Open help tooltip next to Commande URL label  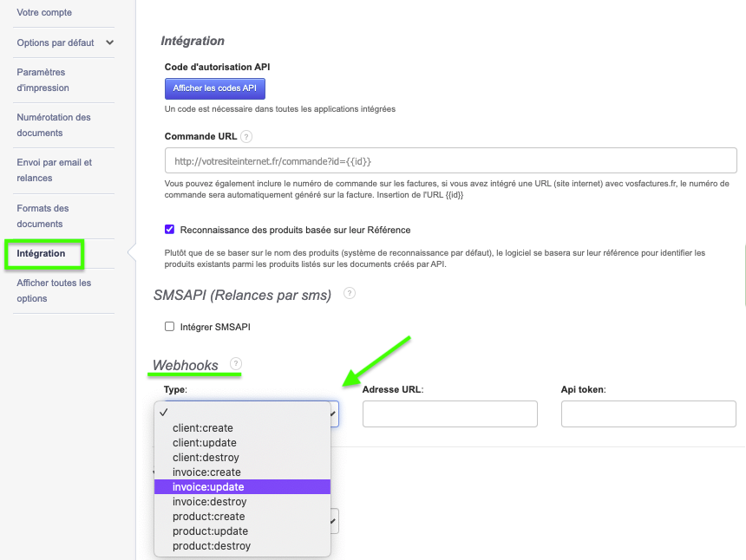pyautogui.click(x=246, y=136)
